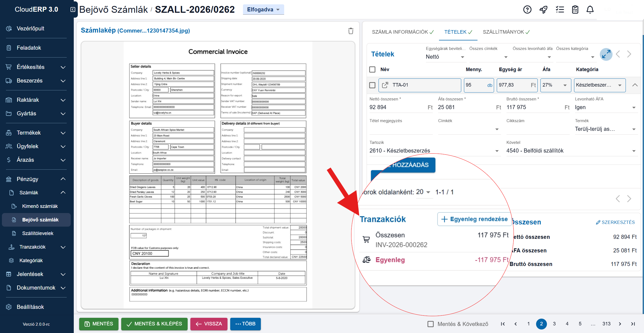Click the MENTÉS & KILÉPÉS button
644x333 pixels.
coord(154,324)
